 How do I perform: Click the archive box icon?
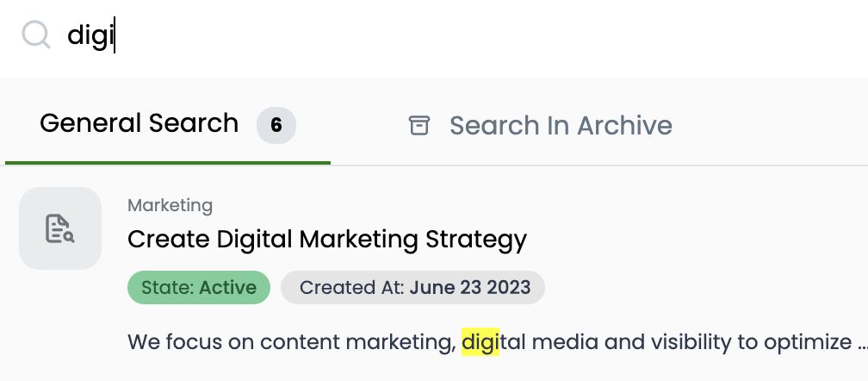418,126
